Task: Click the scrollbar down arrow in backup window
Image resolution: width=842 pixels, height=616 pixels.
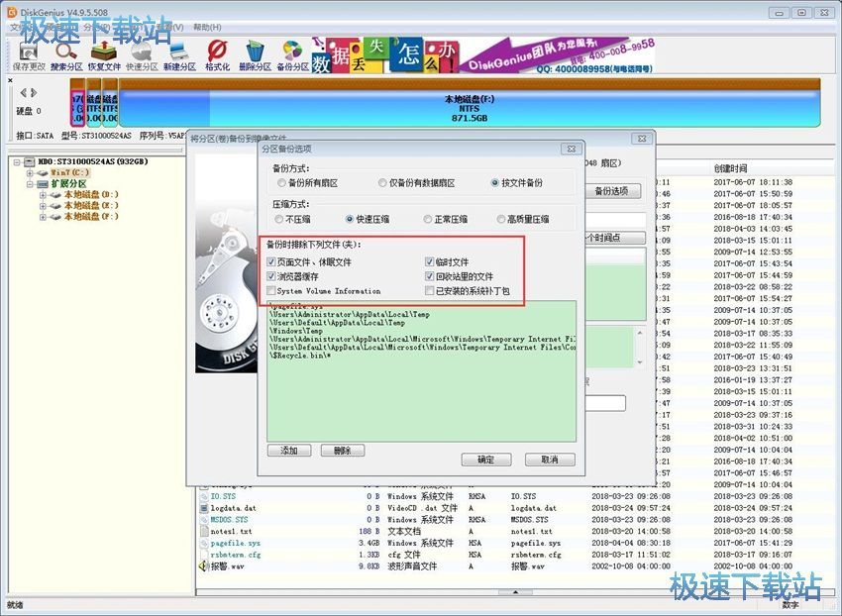Action: click(x=640, y=362)
